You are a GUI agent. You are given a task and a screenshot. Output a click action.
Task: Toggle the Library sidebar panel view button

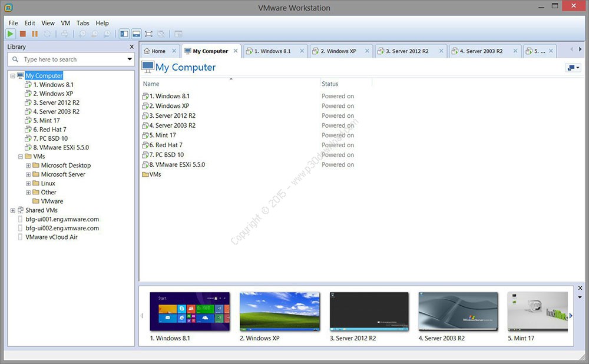[x=124, y=34]
